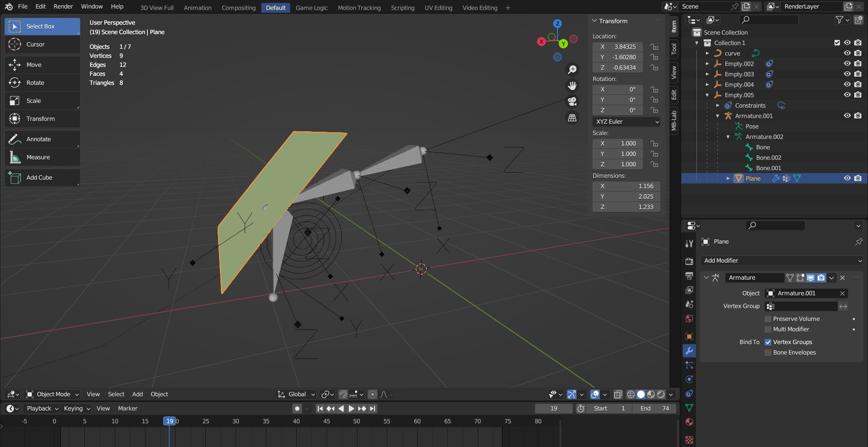
Task: Jump to the timeline end frame
Action: [373, 408]
